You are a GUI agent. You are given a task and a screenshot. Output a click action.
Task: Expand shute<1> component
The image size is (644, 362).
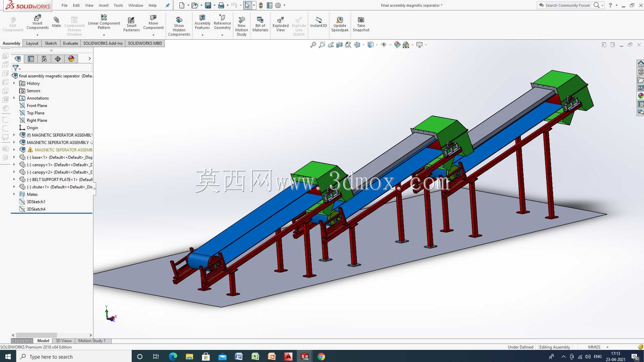(x=14, y=187)
